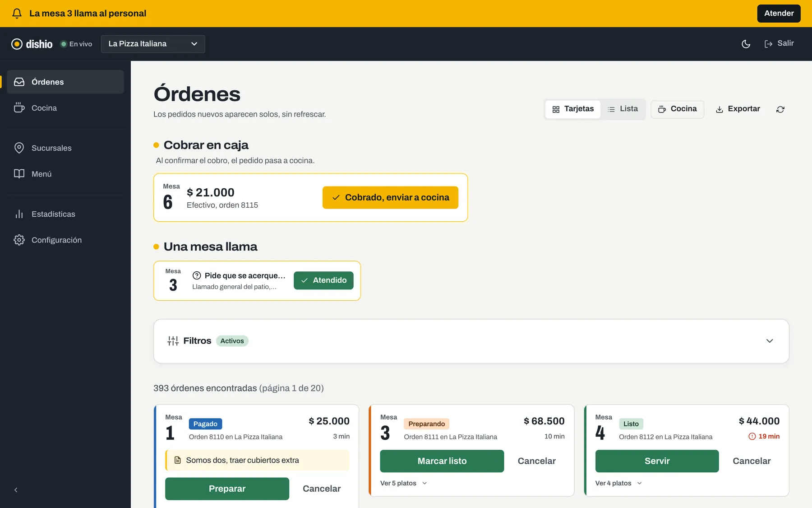The height and width of the screenshot is (508, 812).
Task: Cancel the Mesa 1 order
Action: pos(322,489)
